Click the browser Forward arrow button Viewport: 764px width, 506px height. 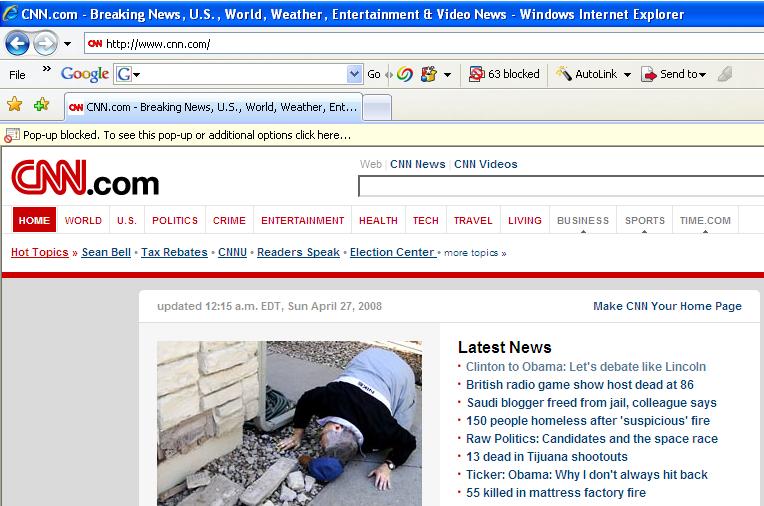tap(45, 44)
